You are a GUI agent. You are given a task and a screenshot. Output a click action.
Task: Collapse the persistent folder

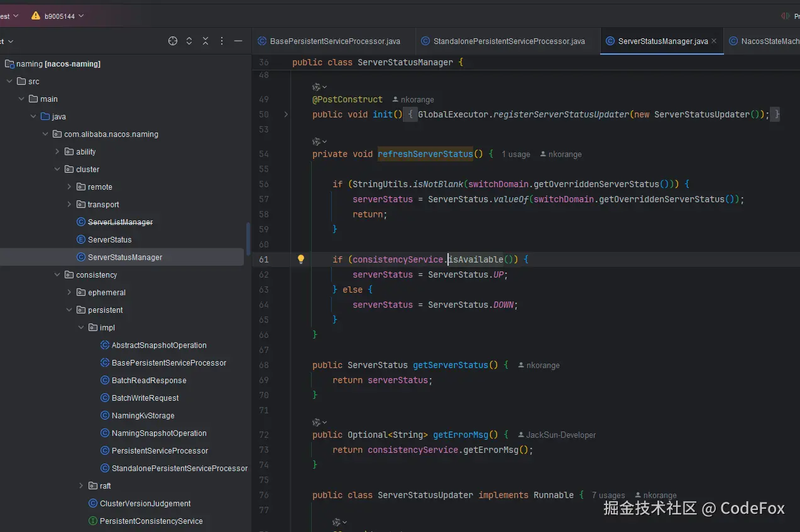69,310
